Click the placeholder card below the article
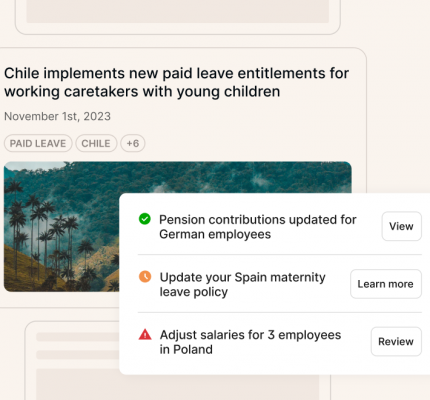The image size is (430, 400). click(x=72, y=361)
